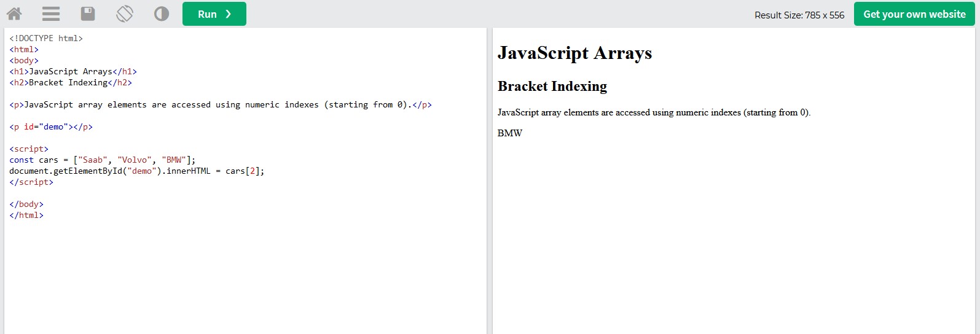Click the rendered Bracket Indexing subheading

(552, 87)
